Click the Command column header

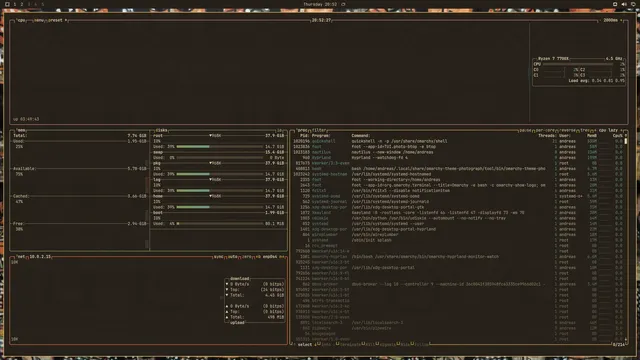(x=360, y=136)
